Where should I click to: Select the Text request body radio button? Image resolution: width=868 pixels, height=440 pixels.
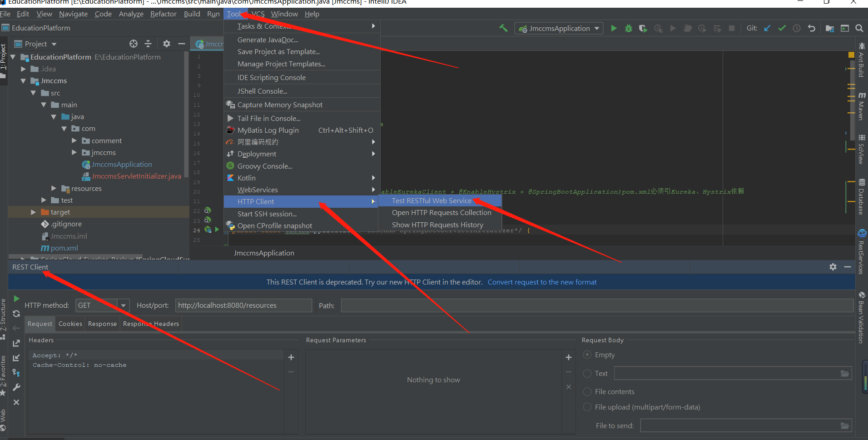coord(587,373)
